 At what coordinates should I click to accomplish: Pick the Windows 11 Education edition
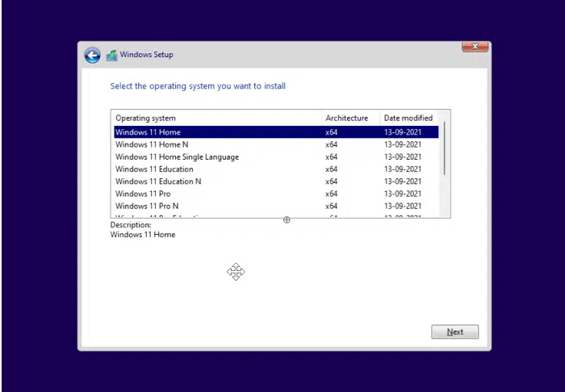point(276,169)
